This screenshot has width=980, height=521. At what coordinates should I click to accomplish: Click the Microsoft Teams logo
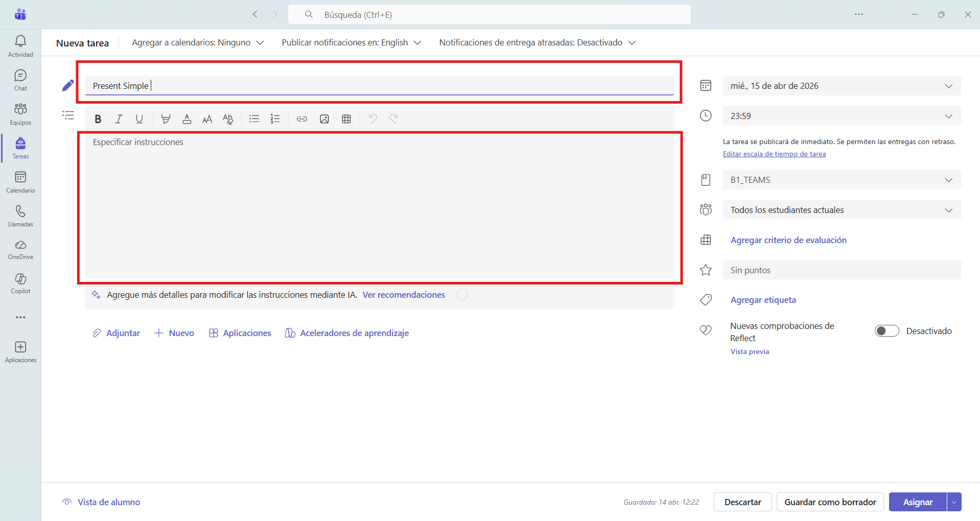click(x=20, y=14)
